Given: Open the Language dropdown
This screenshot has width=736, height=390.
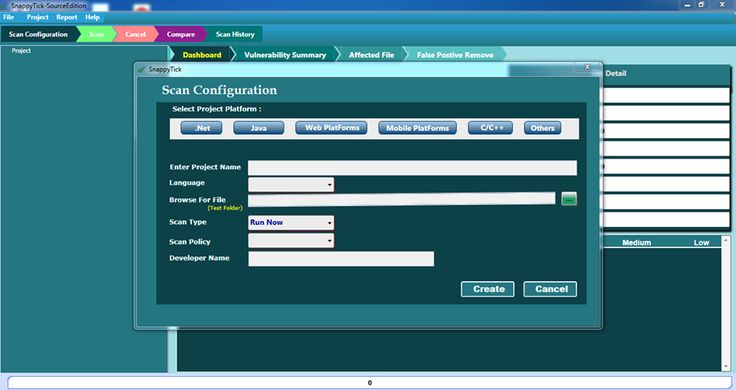Looking at the screenshot, I should tap(291, 184).
